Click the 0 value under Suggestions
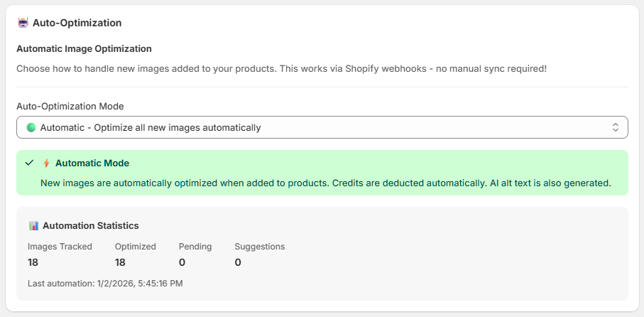This screenshot has width=644, height=317. (238, 262)
